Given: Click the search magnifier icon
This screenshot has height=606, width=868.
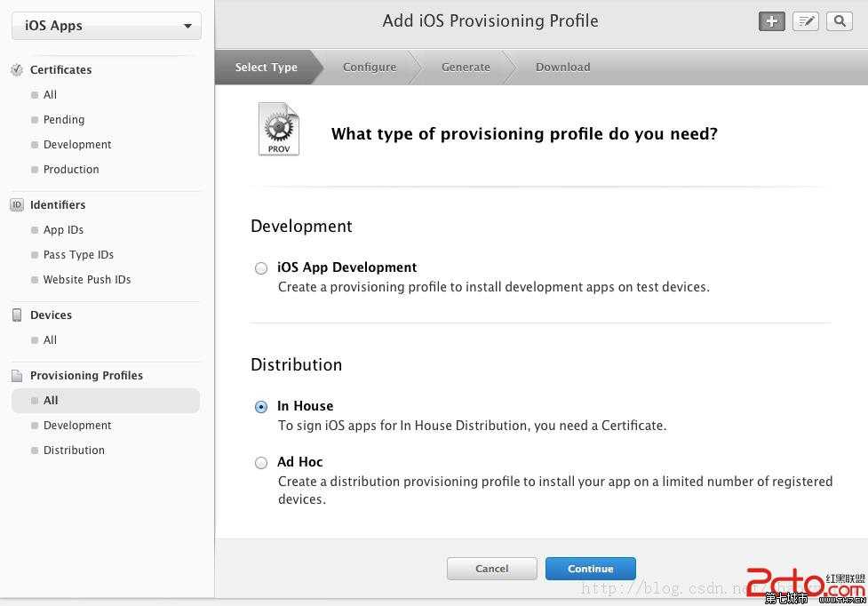Looking at the screenshot, I should coord(840,21).
